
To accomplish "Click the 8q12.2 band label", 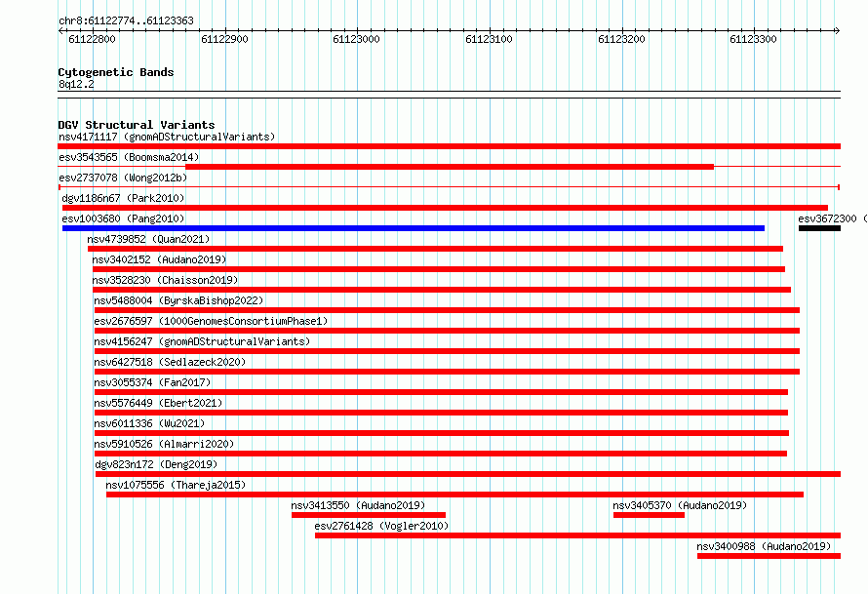I will pos(76,85).
